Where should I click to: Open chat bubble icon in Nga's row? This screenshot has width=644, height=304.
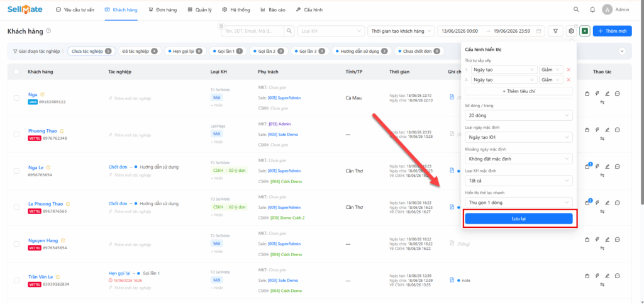pyautogui.click(x=618, y=94)
